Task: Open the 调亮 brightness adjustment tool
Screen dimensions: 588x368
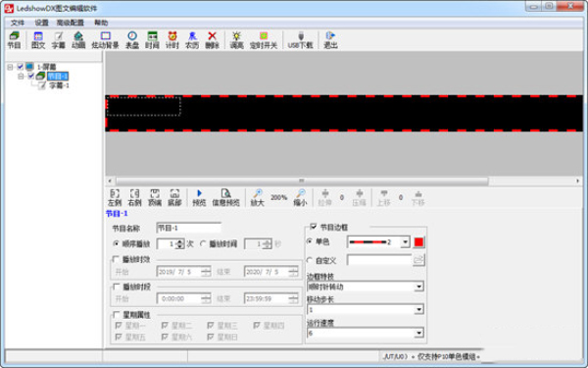Action: point(236,40)
